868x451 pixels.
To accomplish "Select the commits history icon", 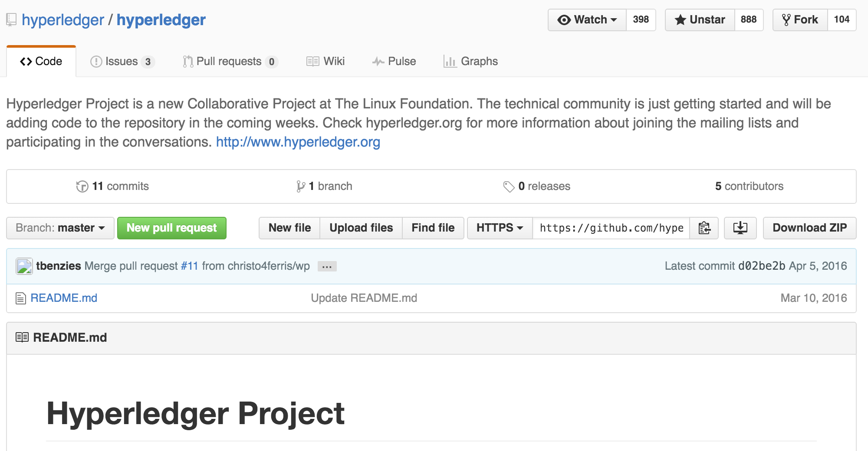I will [x=82, y=186].
